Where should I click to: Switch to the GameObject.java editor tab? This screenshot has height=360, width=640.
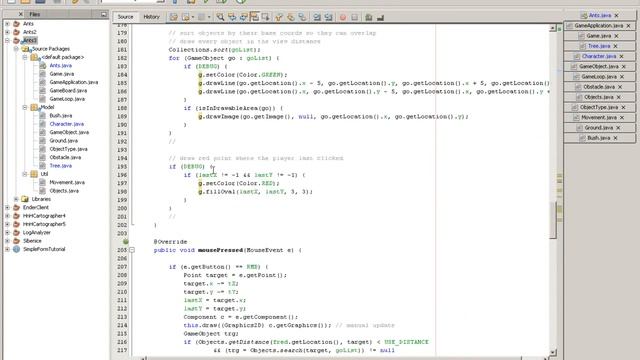coord(599,67)
